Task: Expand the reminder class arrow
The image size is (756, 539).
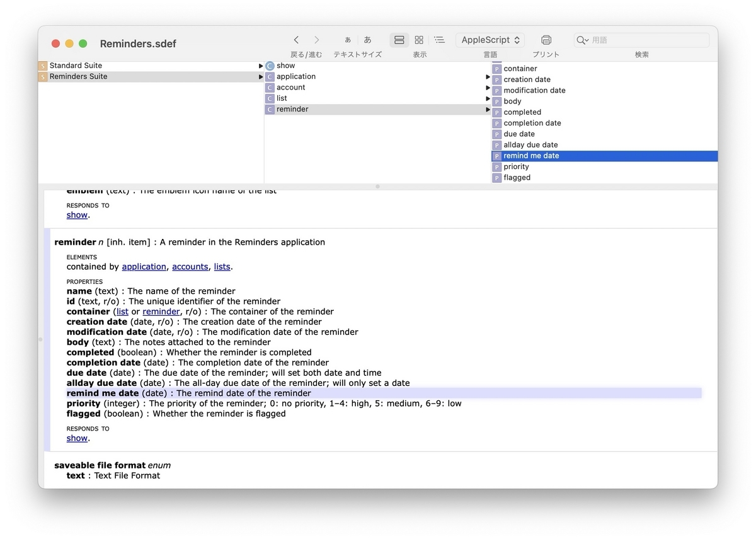Action: point(488,110)
